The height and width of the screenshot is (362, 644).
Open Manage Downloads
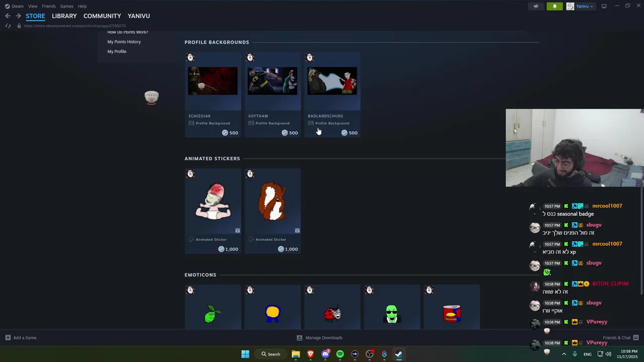(x=319, y=338)
